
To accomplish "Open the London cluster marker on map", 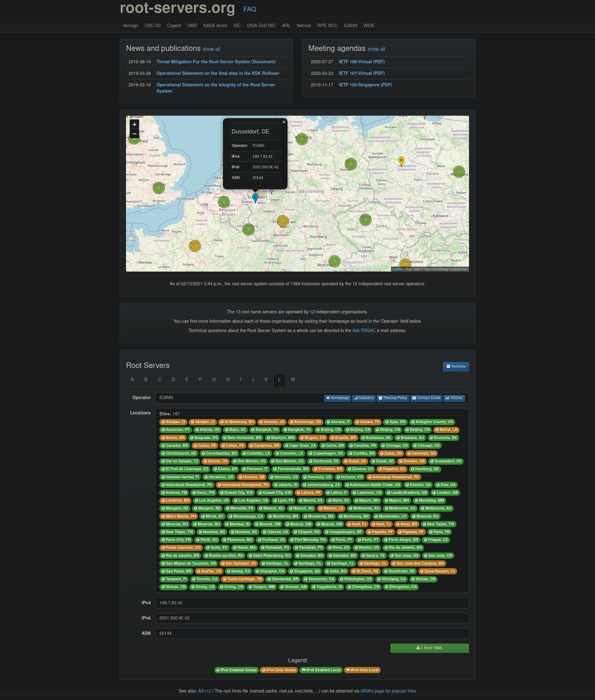I will tap(158, 187).
